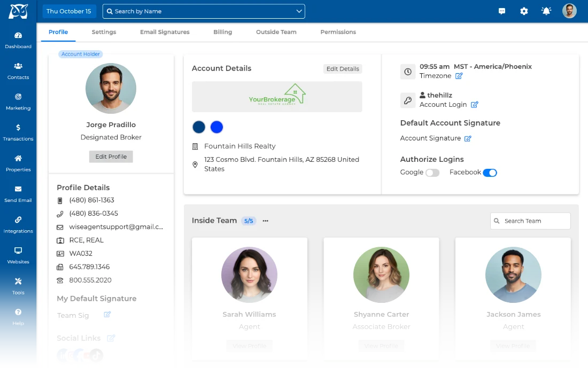
Task: Switch to the Settings tab
Action: click(x=104, y=32)
